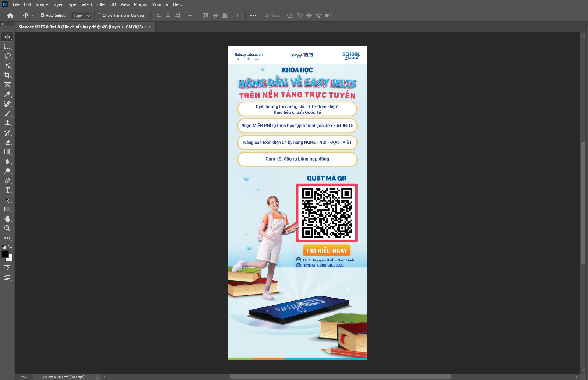Select the Pen tool
Viewport: 588px width, 380px height.
(7, 180)
